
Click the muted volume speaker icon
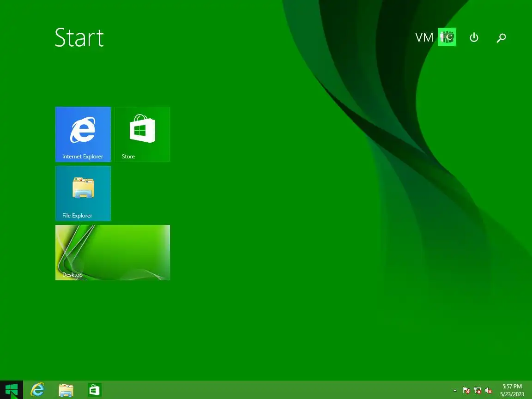pos(489,391)
